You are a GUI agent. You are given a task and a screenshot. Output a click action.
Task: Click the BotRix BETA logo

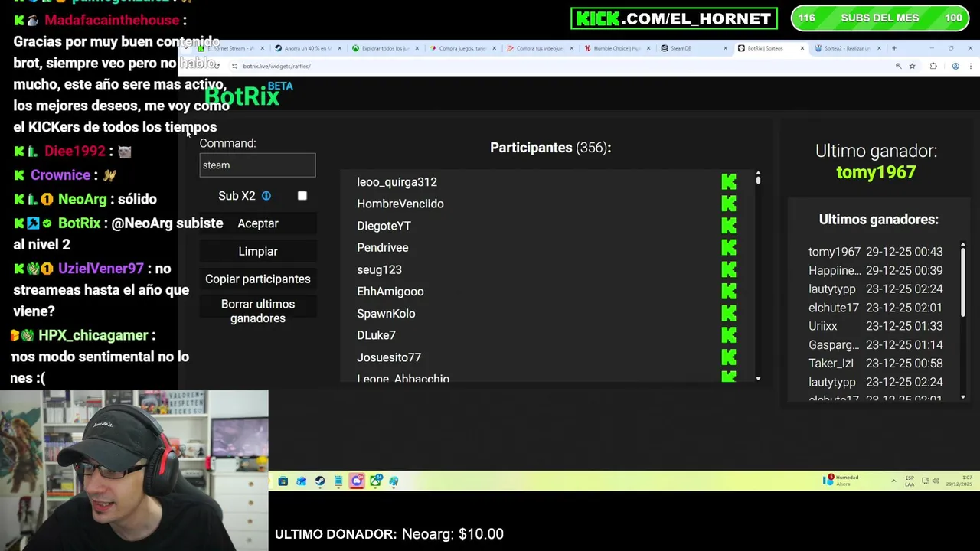[x=249, y=95]
